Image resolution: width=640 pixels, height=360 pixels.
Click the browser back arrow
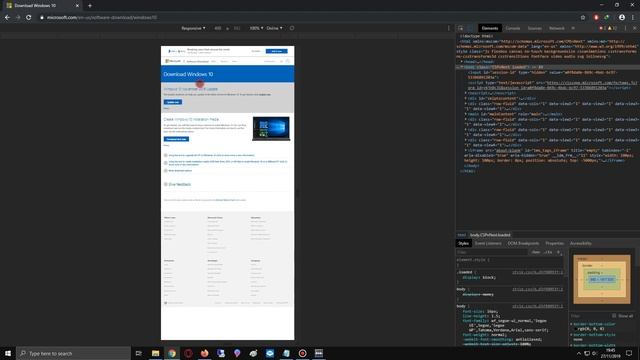[7, 18]
